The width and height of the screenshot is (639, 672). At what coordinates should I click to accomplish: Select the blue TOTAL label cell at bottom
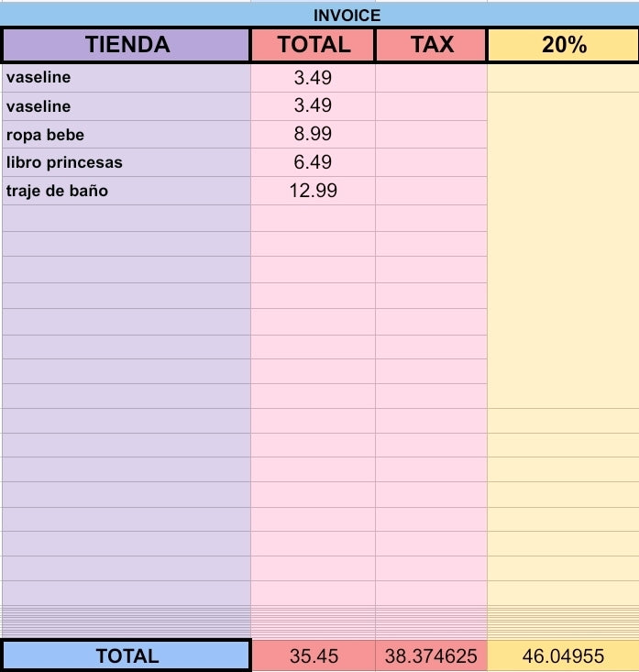(x=127, y=655)
